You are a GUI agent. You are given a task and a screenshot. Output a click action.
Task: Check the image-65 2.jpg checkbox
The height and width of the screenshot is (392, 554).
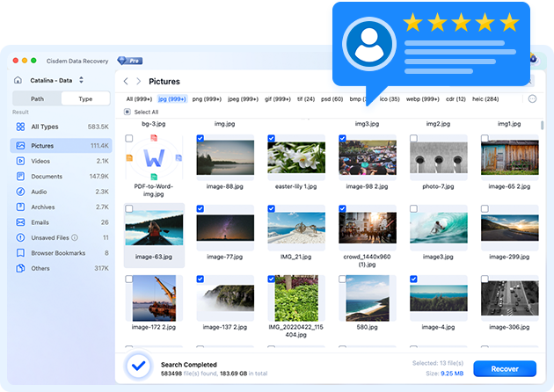pyautogui.click(x=485, y=139)
